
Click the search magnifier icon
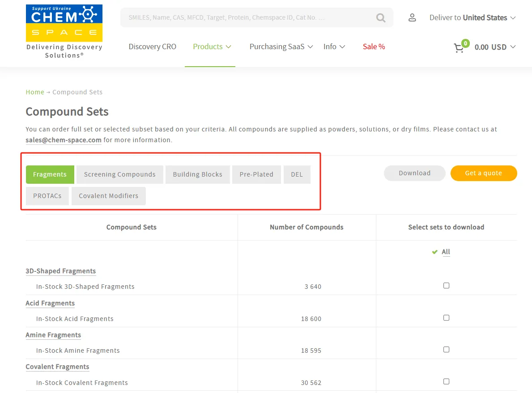[x=381, y=17]
